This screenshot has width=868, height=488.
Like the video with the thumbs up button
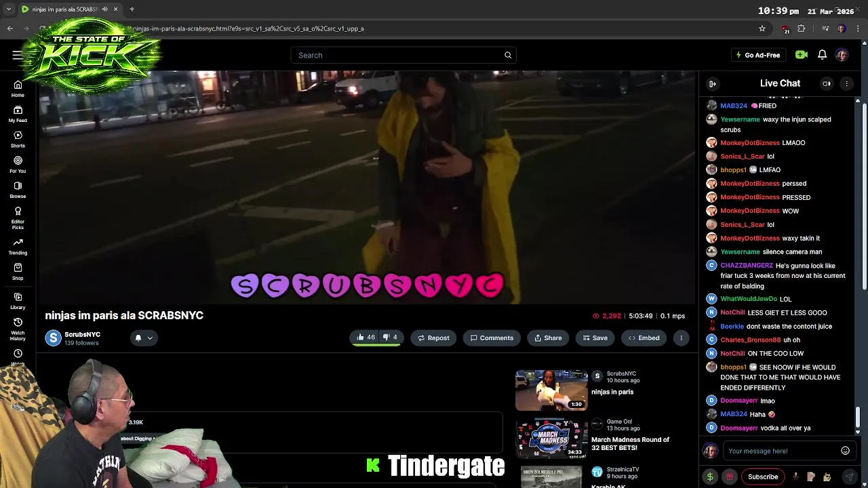pos(366,338)
